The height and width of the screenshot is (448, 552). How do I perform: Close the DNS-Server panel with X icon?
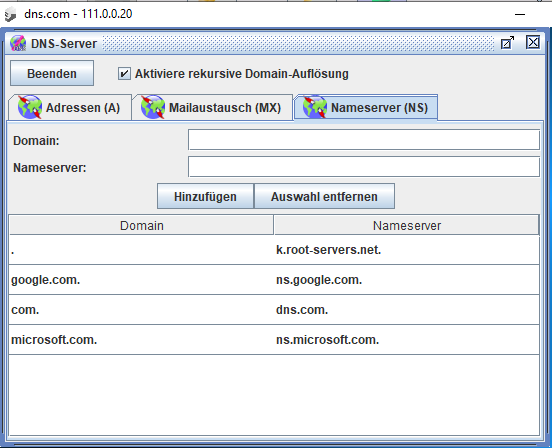click(x=533, y=43)
